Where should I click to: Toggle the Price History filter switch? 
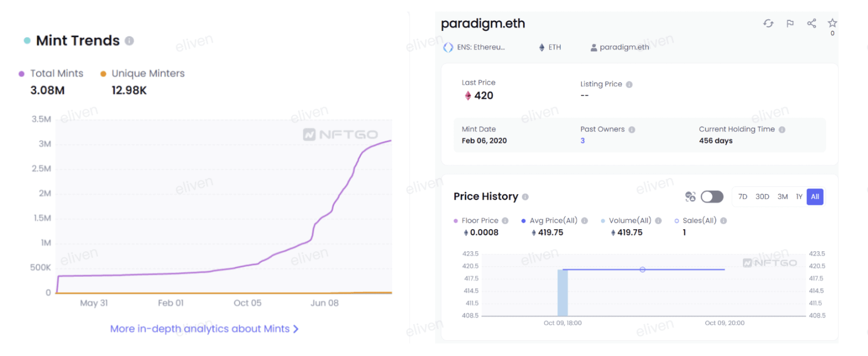tap(712, 197)
